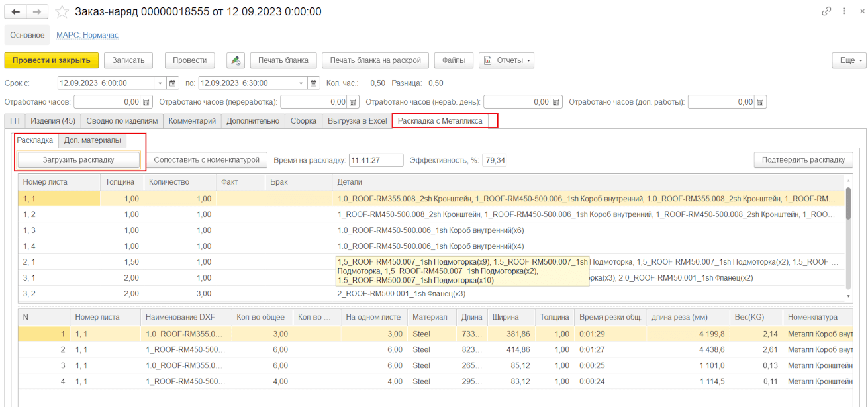868x407 pixels.
Task: Copy link using the chain icon
Action: 826,11
